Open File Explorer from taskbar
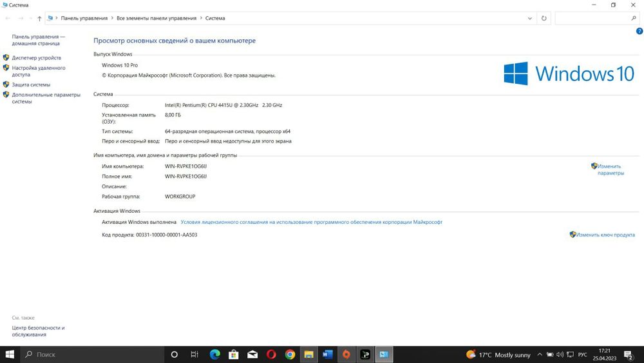 click(x=309, y=355)
